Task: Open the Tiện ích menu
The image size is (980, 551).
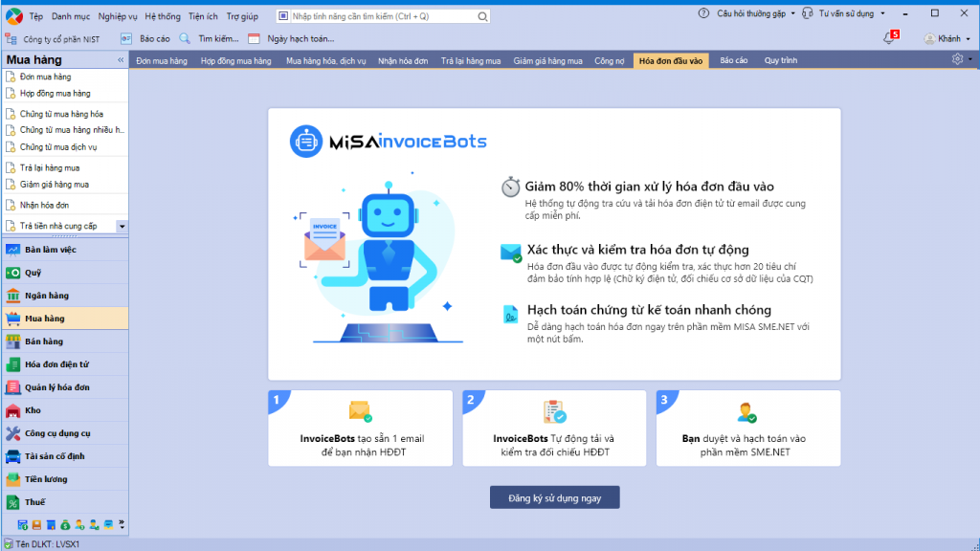Action: (x=203, y=16)
